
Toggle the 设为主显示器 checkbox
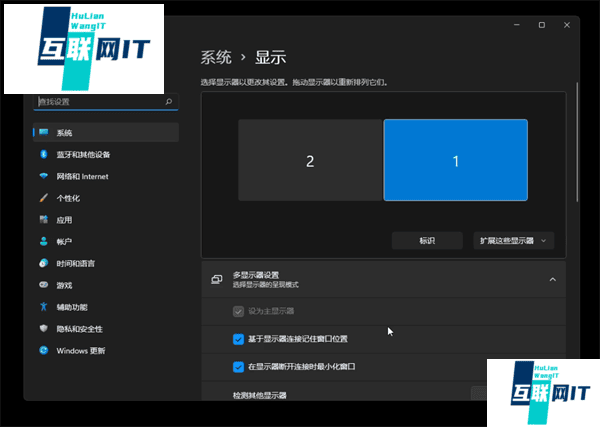click(238, 312)
